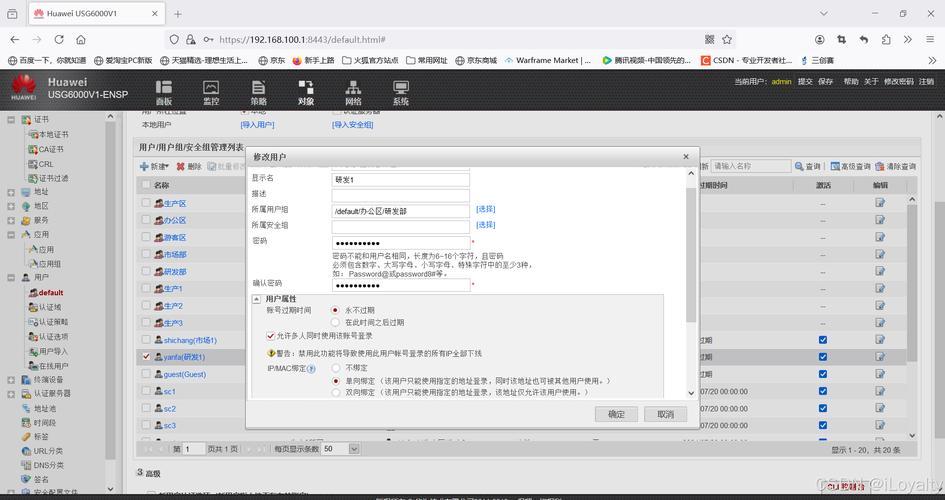Toggle the 激活 checkbox for sc1 row

click(x=823, y=391)
